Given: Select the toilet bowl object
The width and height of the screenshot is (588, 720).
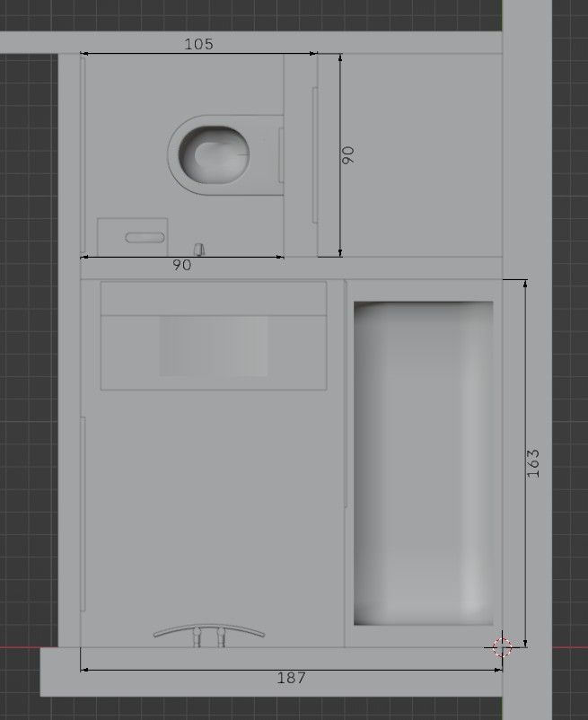Looking at the screenshot, I should (x=225, y=155).
